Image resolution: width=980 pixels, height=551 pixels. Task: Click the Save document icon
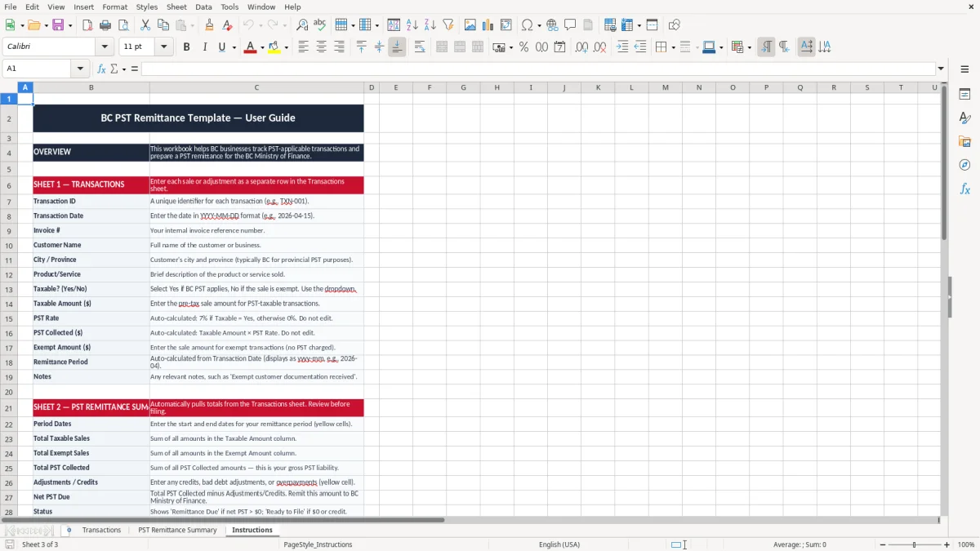tap(58, 25)
